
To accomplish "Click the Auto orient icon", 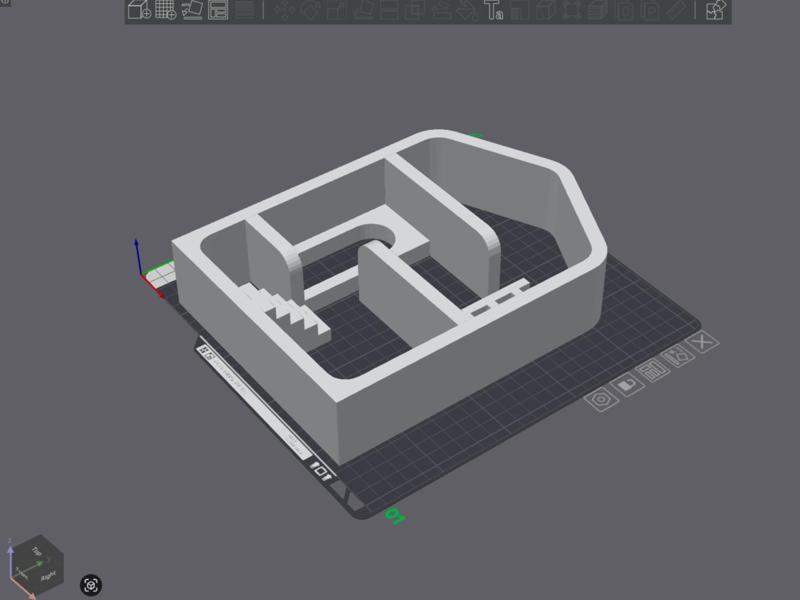I will tap(192, 9).
